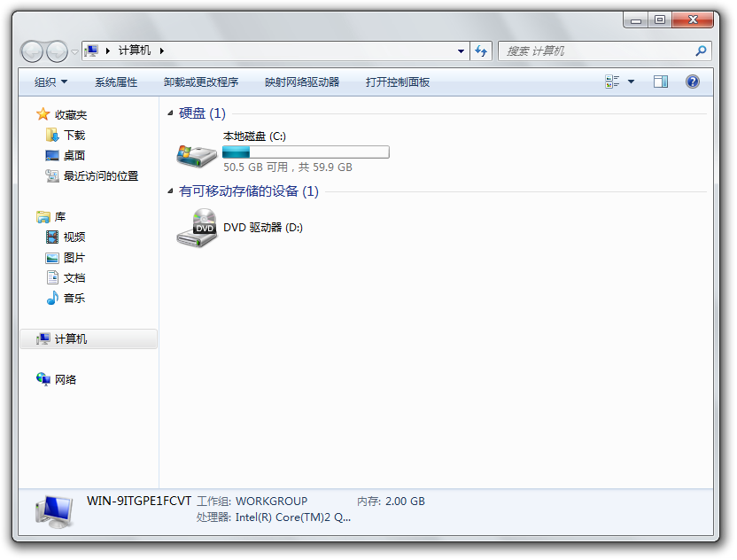Expand arrow before 计算机 in address bar
Viewport: 737px width, 560px height.
click(x=108, y=51)
